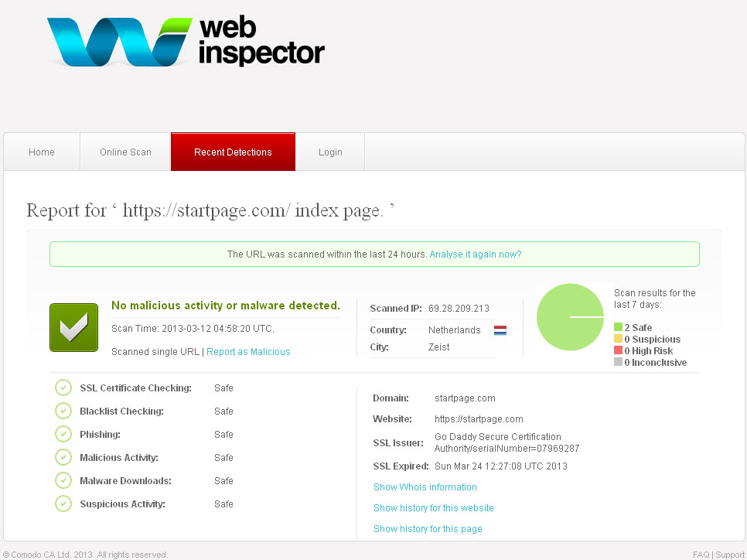This screenshot has width=747, height=560.
Task: Click the No malicious activity detected heading
Action: pos(226,306)
